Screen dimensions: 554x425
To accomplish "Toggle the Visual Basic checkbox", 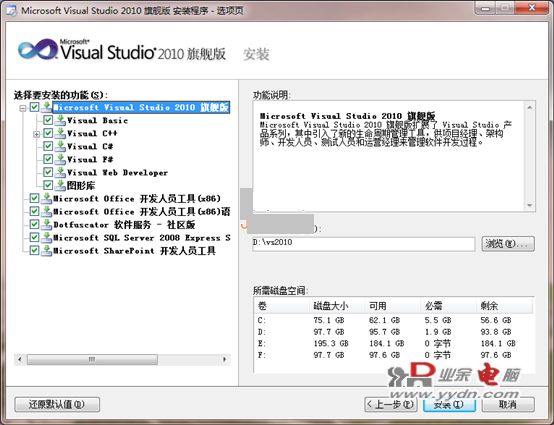I will coord(48,120).
